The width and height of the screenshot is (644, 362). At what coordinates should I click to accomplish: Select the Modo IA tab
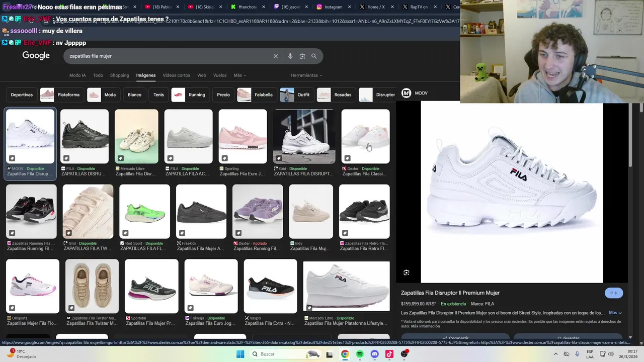click(77, 75)
